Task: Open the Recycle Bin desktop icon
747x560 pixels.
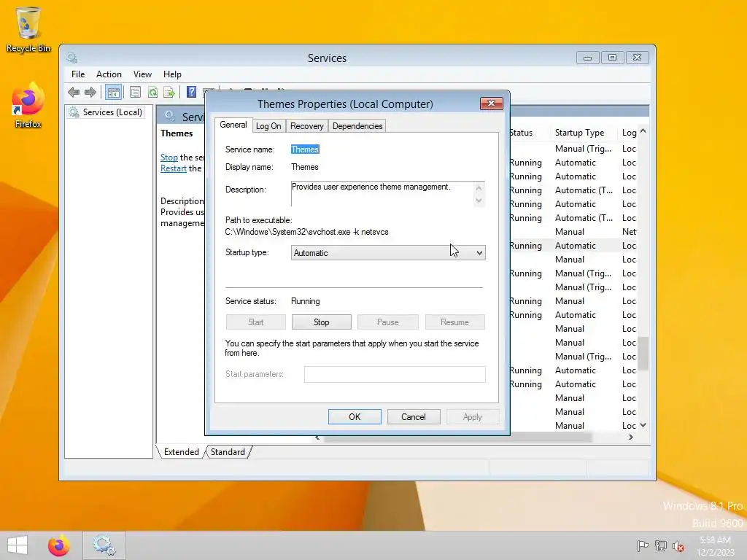Action: [x=28, y=29]
